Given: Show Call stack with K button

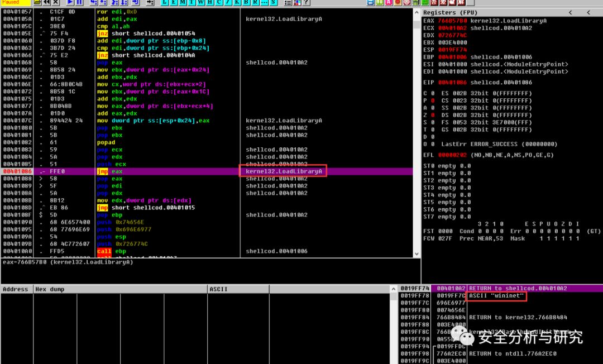Looking at the screenshot, I should click(237, 3).
